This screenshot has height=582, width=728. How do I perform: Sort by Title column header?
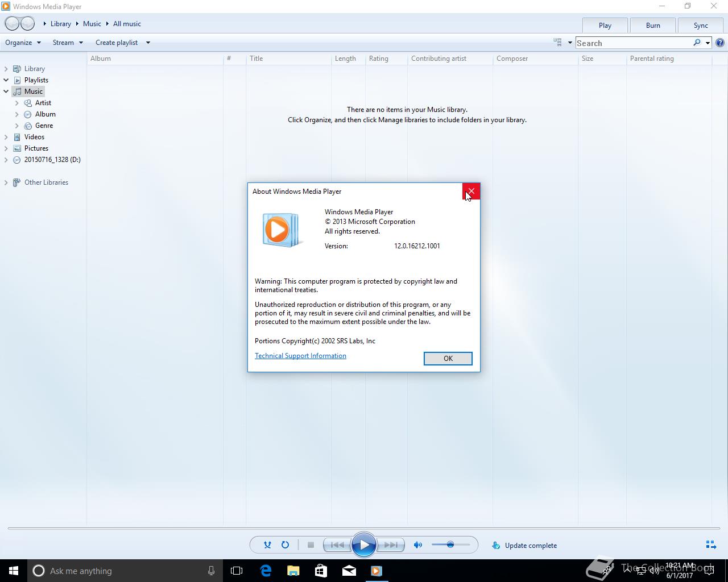[288, 59]
